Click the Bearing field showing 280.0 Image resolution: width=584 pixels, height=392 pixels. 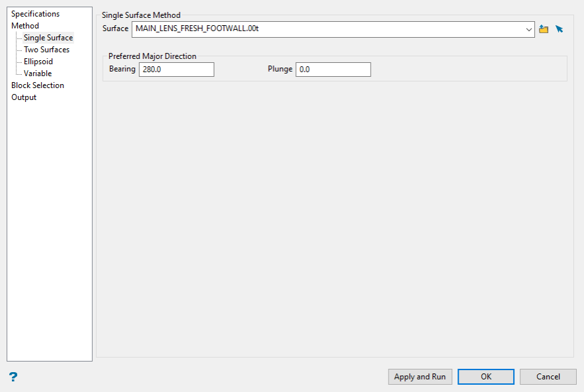pyautogui.click(x=177, y=70)
